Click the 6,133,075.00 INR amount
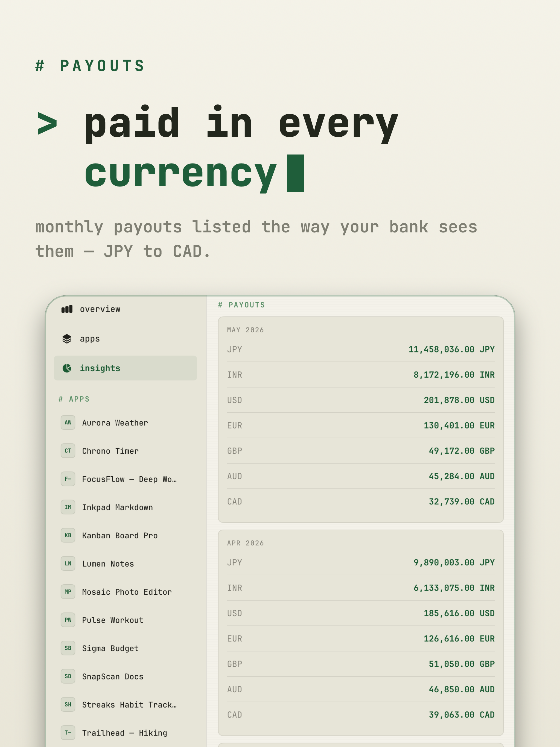The width and height of the screenshot is (560, 747). point(454,588)
